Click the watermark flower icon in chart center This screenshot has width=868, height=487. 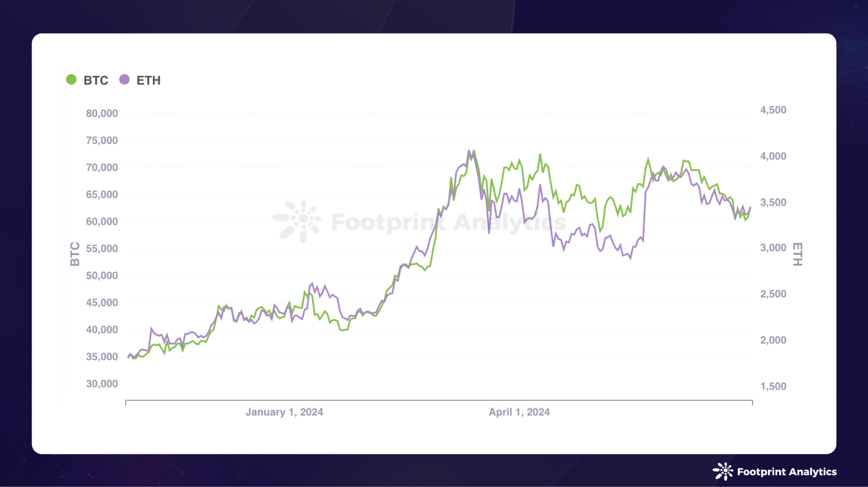[298, 221]
